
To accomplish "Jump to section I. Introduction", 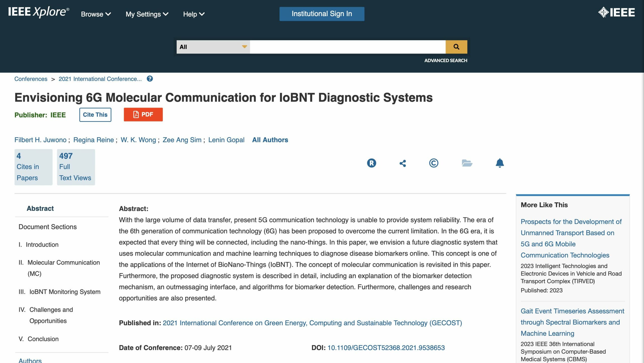I will coord(38,245).
